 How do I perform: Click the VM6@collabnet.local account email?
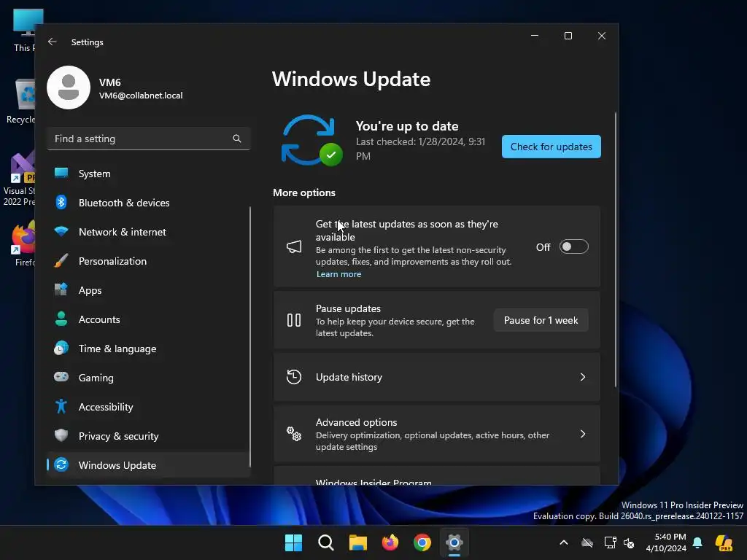coord(141,96)
